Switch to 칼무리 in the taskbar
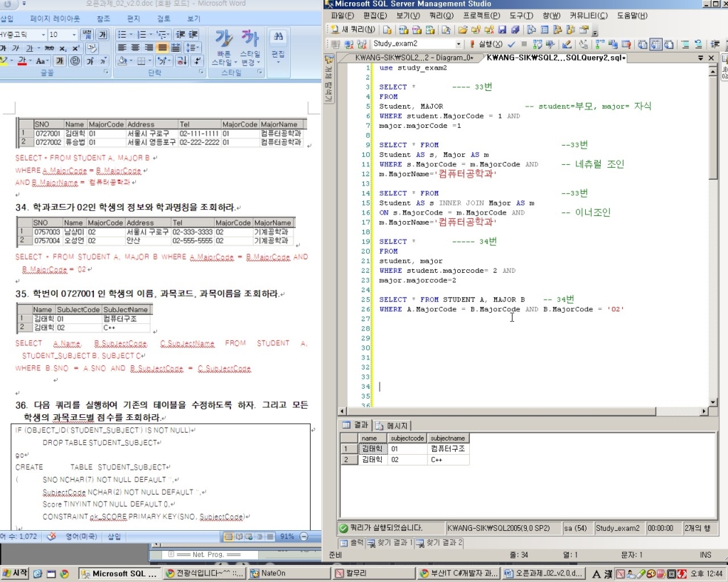 (373, 573)
